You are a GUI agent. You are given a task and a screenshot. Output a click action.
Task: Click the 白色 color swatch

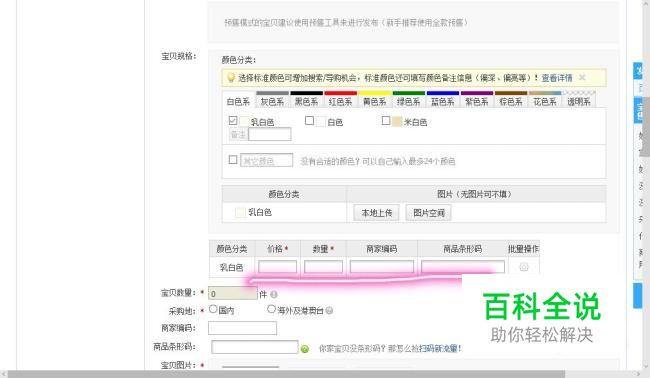[x=321, y=122]
